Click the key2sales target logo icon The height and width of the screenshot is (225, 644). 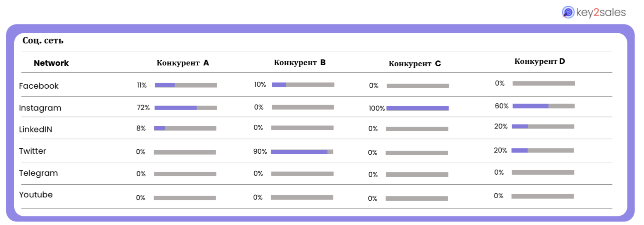click(568, 12)
